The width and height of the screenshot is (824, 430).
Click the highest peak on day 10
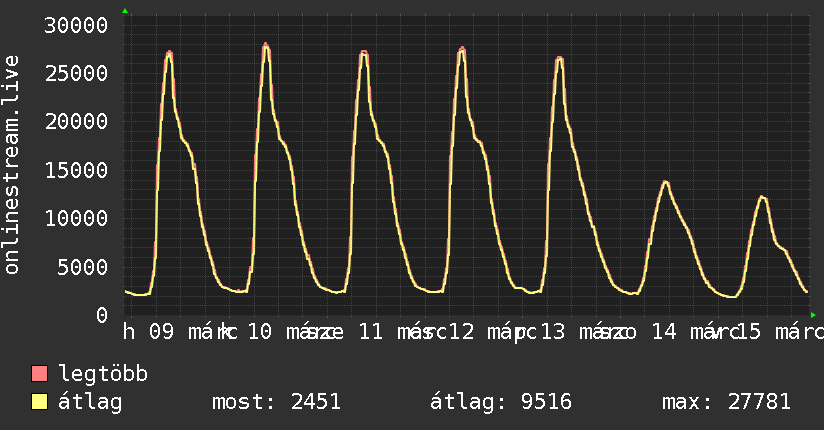[x=265, y=45]
